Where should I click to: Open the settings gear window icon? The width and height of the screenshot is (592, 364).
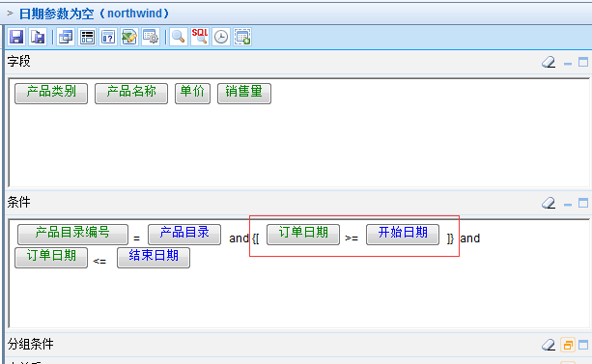point(151,37)
